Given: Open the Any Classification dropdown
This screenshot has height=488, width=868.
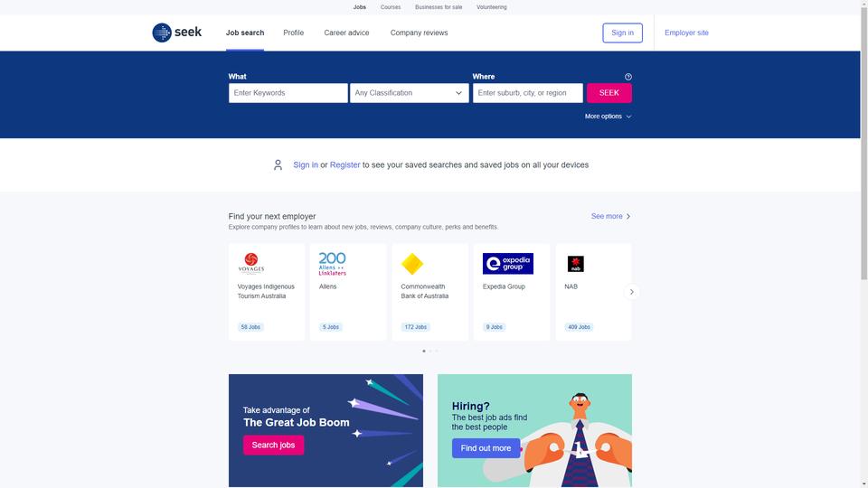Looking at the screenshot, I should coord(409,93).
